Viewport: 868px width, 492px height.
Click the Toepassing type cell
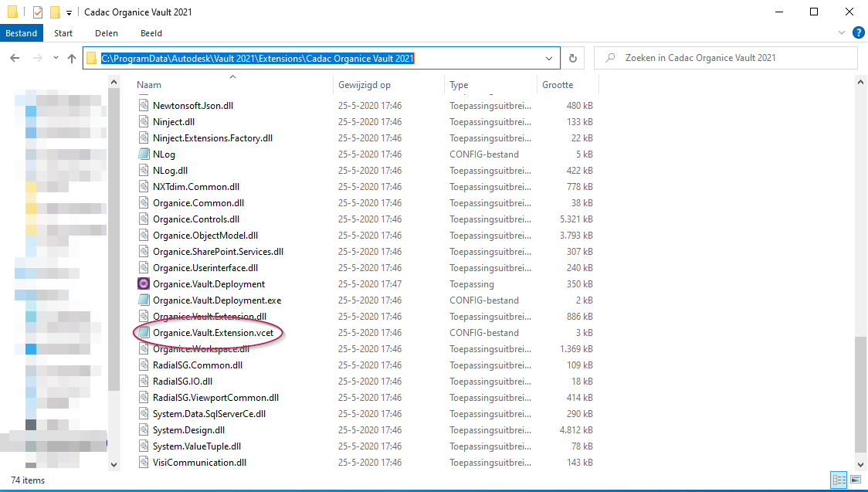[472, 284]
